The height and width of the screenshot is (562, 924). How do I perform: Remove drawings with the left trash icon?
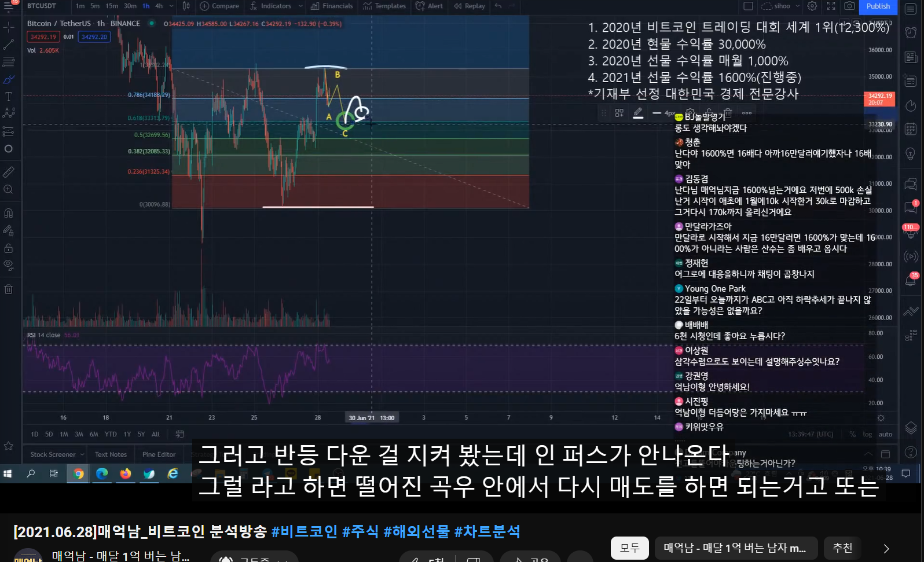click(x=9, y=289)
